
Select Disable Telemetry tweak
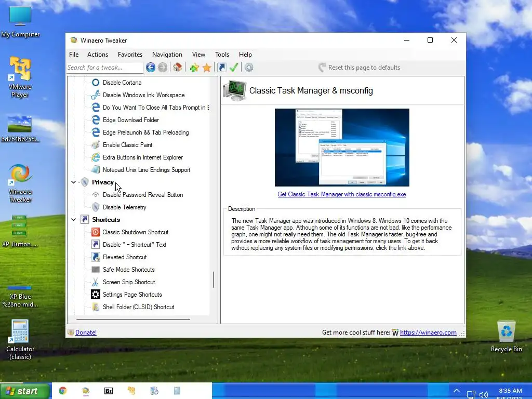tap(125, 207)
